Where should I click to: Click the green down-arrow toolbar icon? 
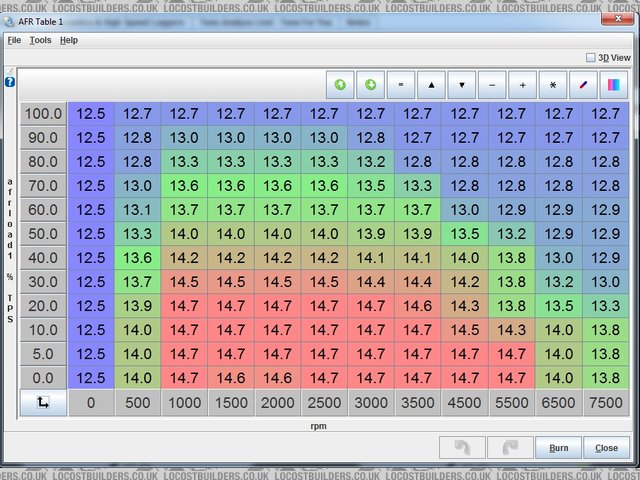370,85
